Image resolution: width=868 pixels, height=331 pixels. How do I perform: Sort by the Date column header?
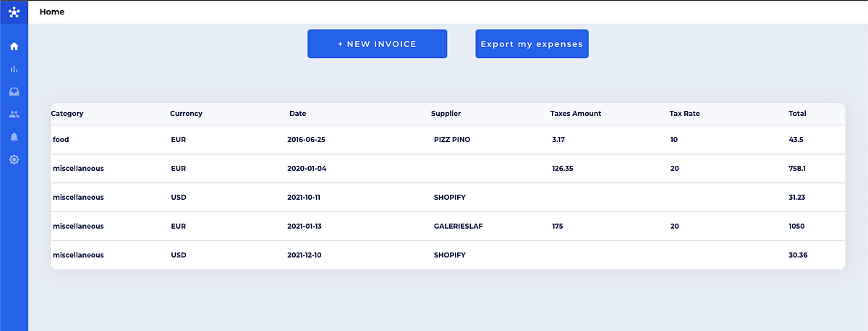coord(297,113)
